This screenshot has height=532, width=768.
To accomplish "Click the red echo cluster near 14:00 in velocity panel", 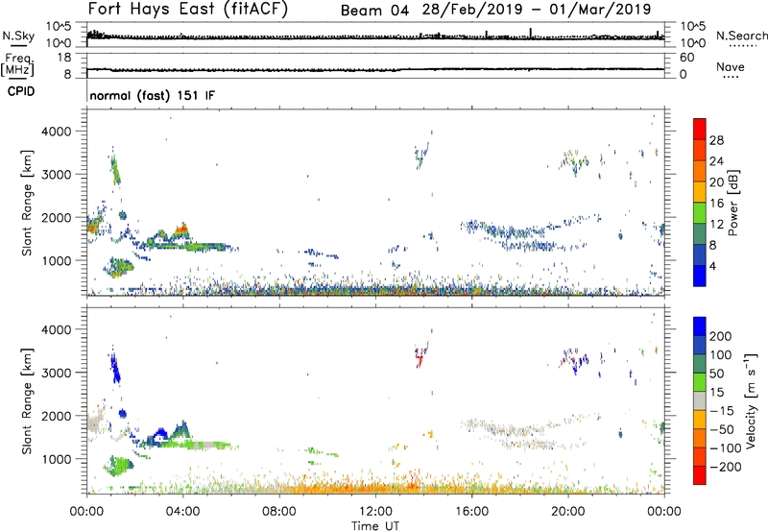I will (420, 359).
